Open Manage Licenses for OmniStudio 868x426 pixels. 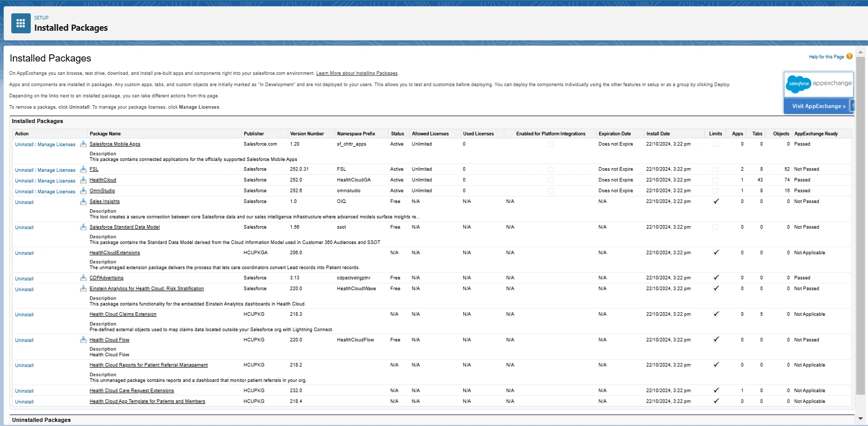[56, 192]
